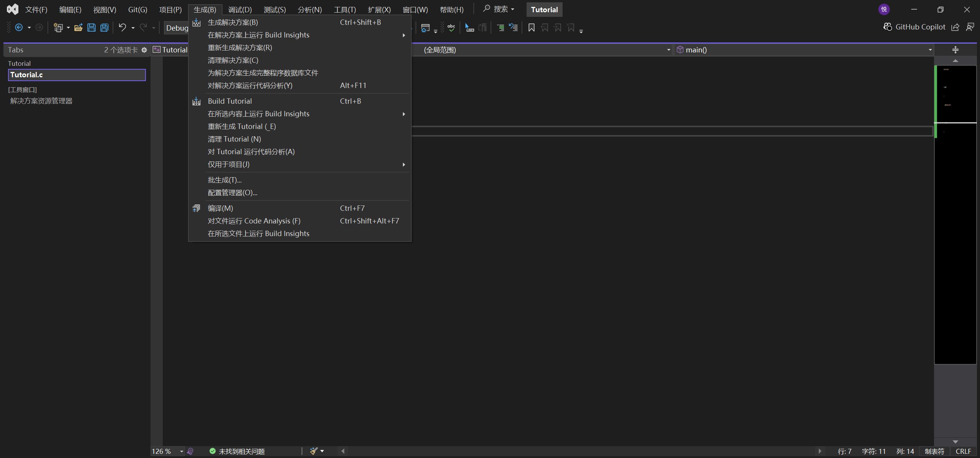Open the new project dropdown arrow
980x458 pixels.
pyautogui.click(x=68, y=28)
